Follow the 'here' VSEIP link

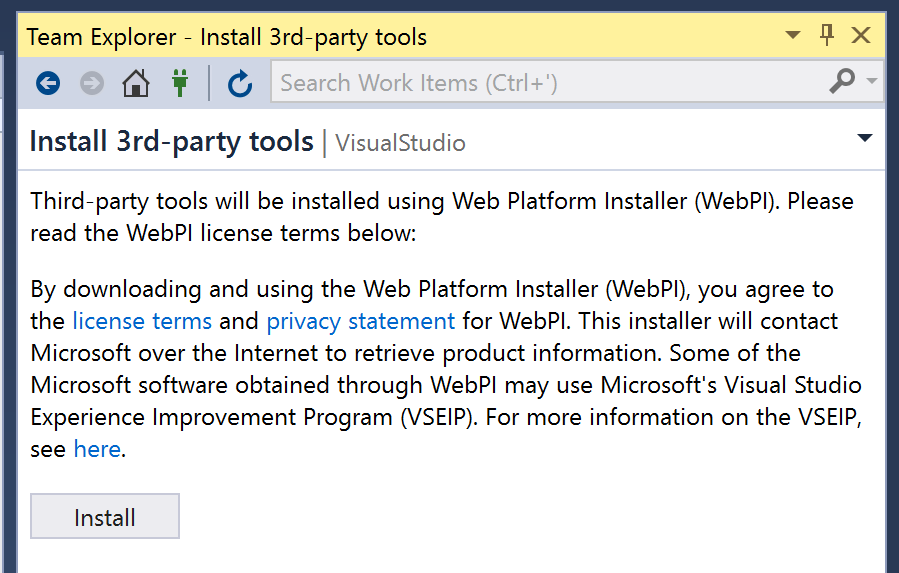[97, 450]
